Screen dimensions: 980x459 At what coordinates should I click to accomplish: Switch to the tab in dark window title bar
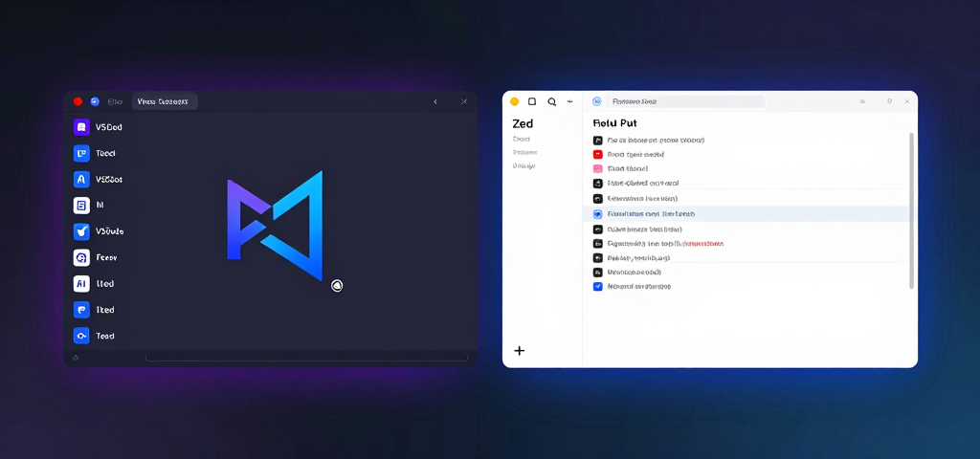(164, 101)
